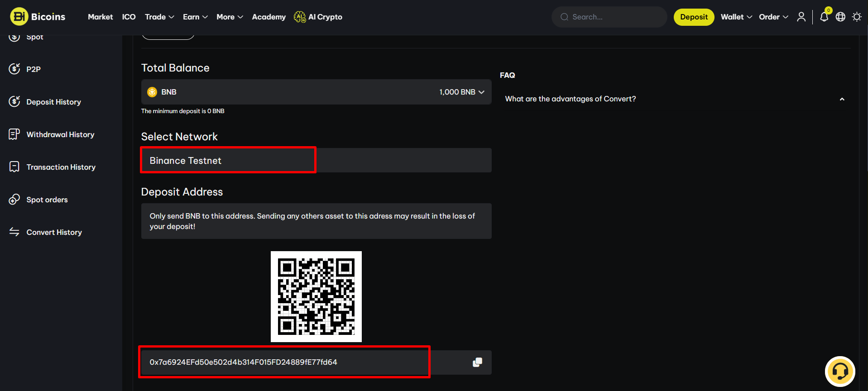Click the BNB-only deposit warning text
The height and width of the screenshot is (391, 868).
coord(312,221)
